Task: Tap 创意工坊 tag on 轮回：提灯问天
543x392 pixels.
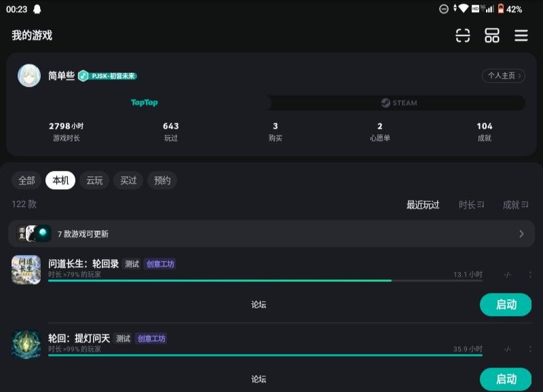Action: (151, 338)
